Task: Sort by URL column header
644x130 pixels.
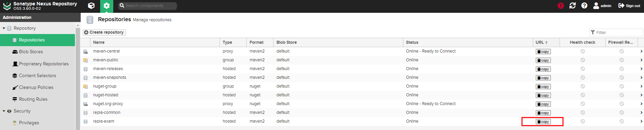Action: click(x=546, y=42)
